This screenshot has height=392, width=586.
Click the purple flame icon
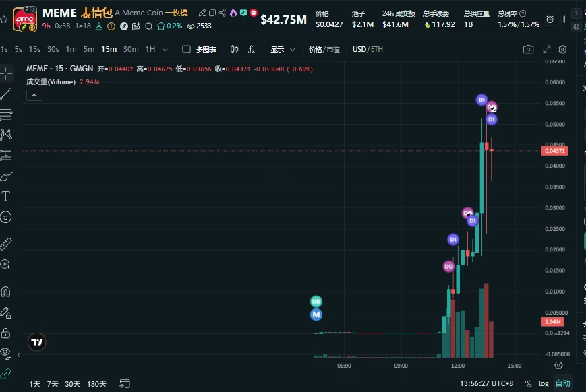click(x=233, y=13)
